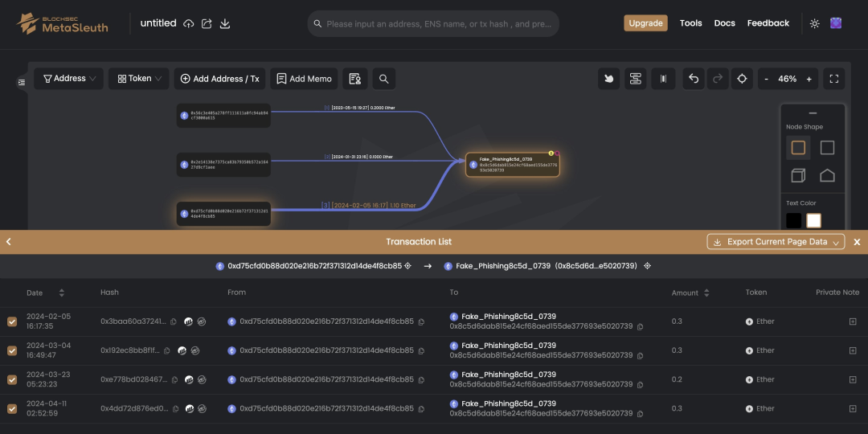868x434 pixels.
Task: Click the cloud upload save icon
Action: tap(189, 24)
